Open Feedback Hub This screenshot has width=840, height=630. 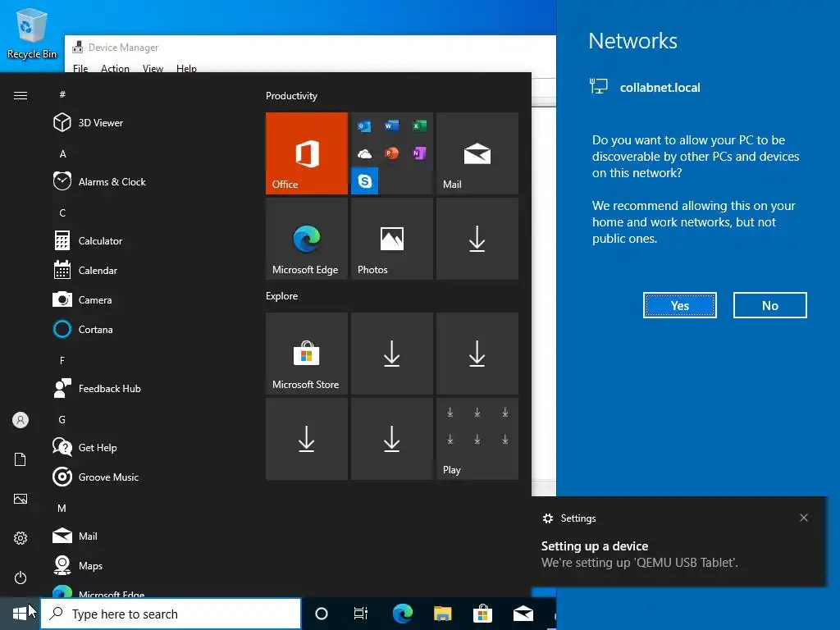click(x=144, y=388)
